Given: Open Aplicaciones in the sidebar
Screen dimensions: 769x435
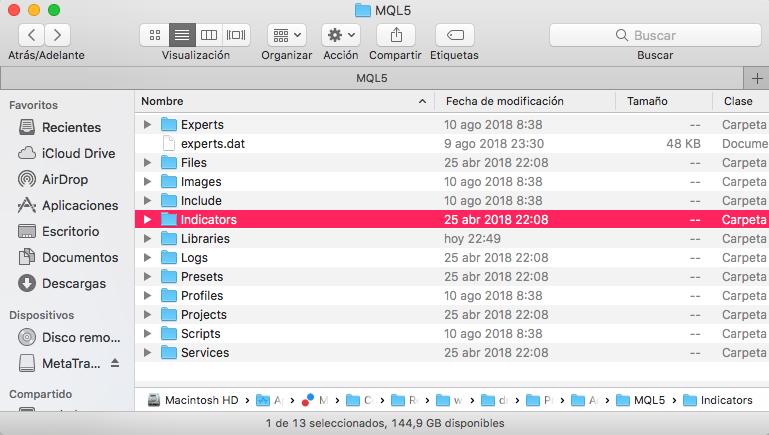Looking at the screenshot, I should click(x=68, y=205).
